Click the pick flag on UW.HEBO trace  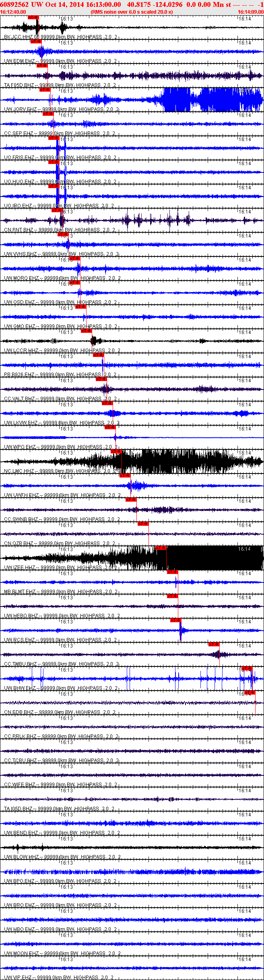pos(173,596)
